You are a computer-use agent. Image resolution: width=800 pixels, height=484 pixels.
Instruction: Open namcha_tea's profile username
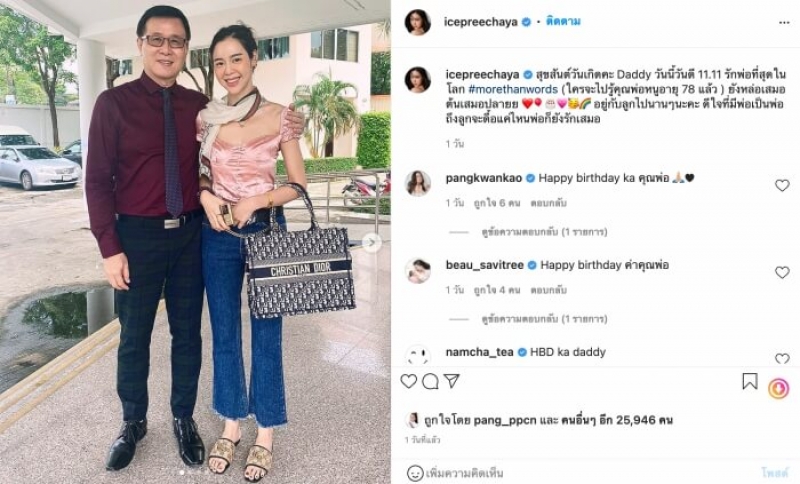click(479, 352)
